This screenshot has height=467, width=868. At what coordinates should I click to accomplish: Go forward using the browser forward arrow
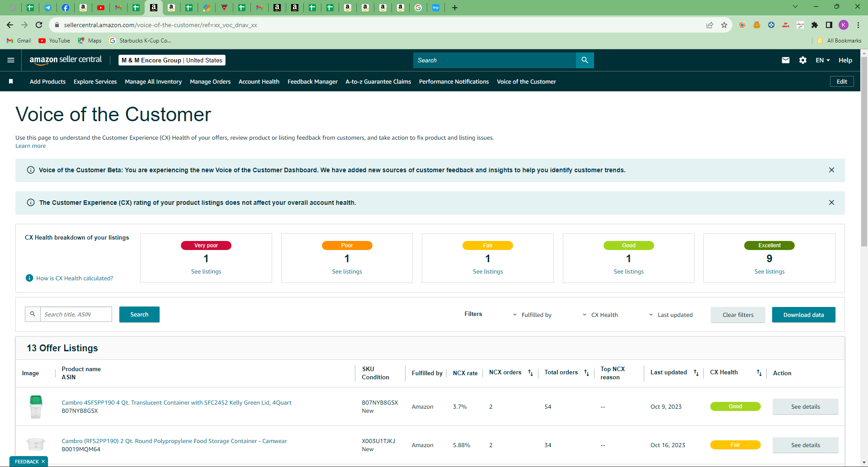[24, 25]
